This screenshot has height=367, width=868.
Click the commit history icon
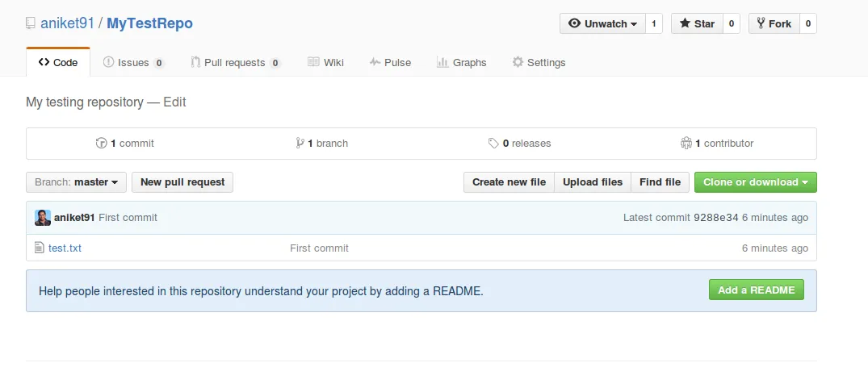[101, 144]
